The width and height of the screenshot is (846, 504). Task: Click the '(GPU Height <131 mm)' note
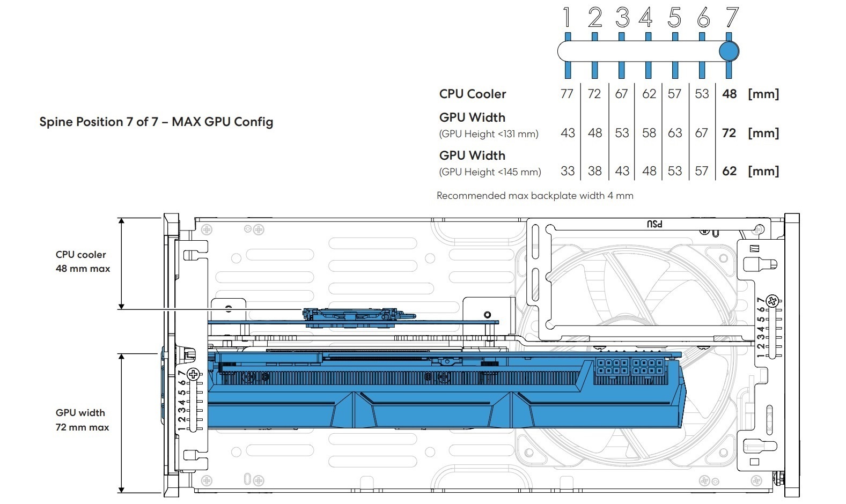coord(489,134)
